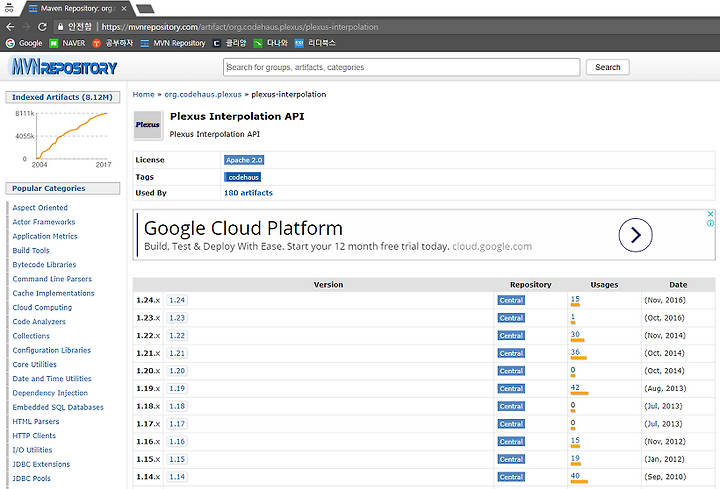Open the 다나와 bookmark
The image size is (720, 489).
[x=270, y=43]
